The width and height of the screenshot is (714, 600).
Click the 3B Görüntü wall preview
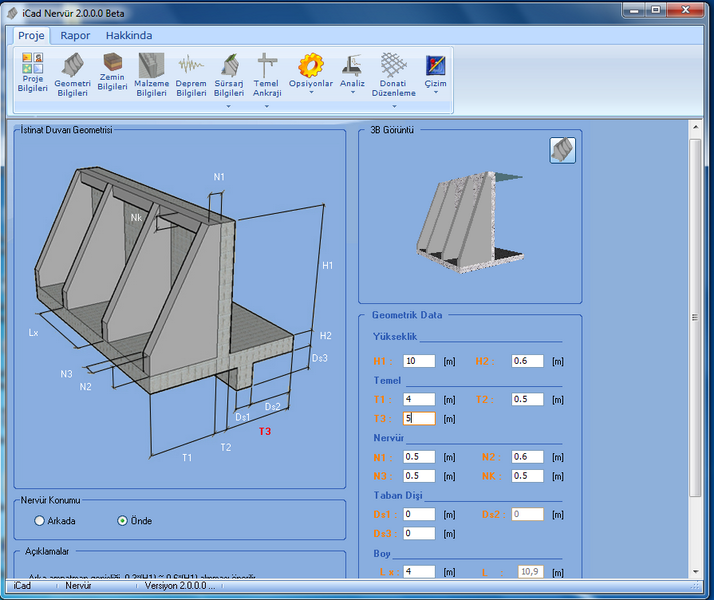point(470,223)
